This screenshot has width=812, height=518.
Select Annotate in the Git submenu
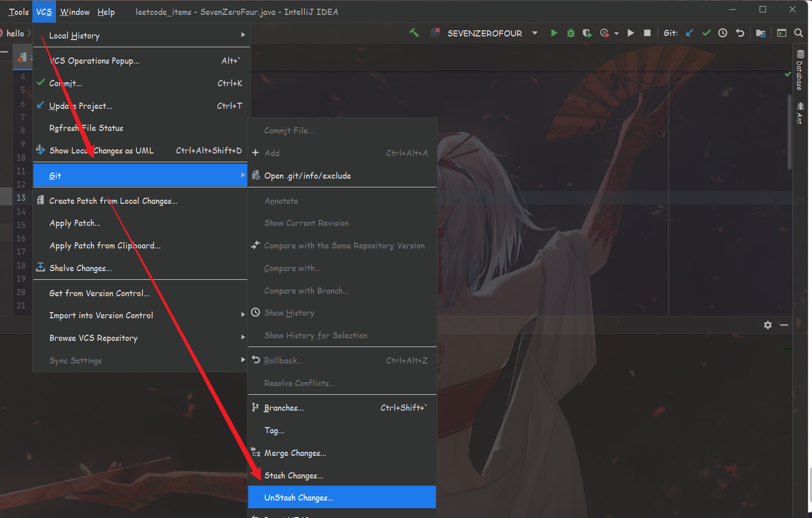pyautogui.click(x=342, y=201)
